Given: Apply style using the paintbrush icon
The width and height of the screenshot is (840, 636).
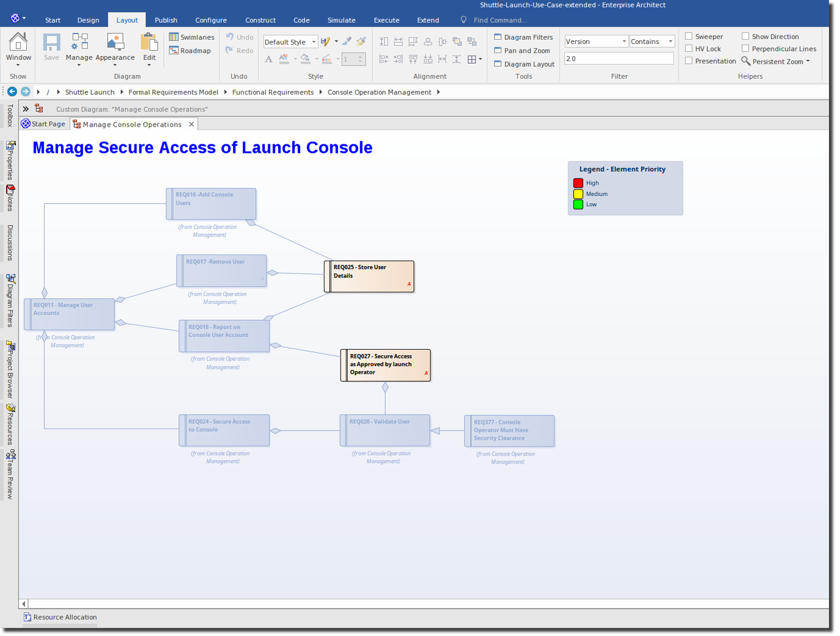Looking at the screenshot, I should 361,41.
